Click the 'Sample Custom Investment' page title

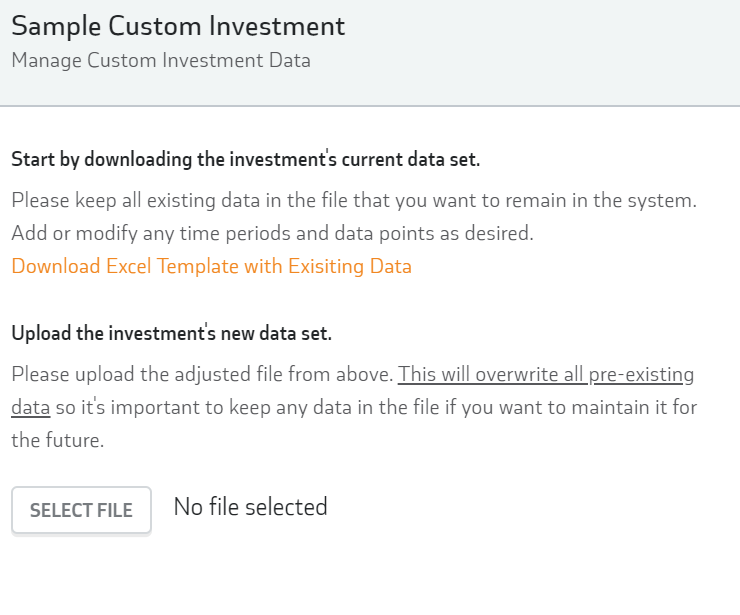tap(178, 26)
